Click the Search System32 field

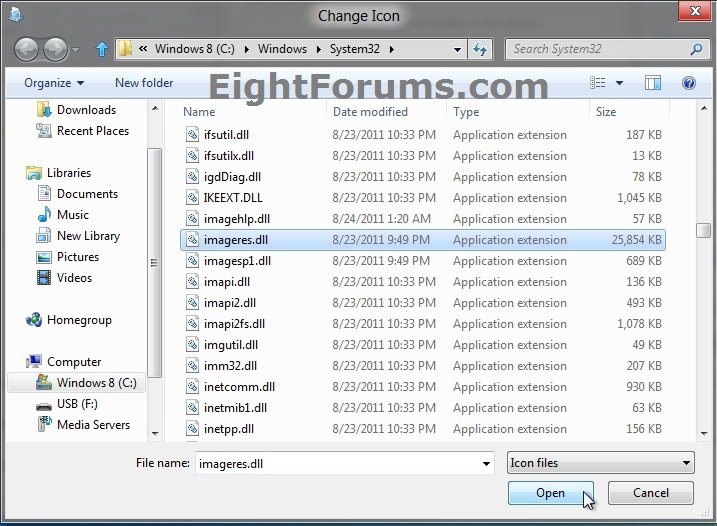600,48
